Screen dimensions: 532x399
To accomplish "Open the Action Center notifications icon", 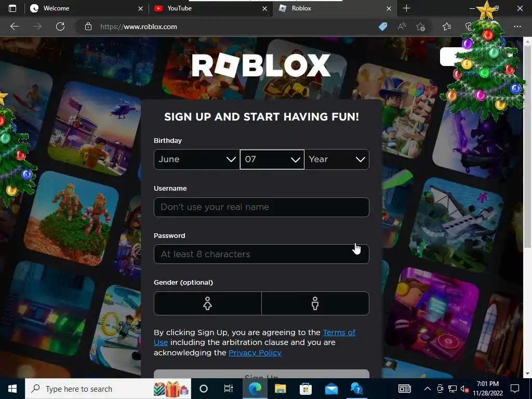I will (515, 389).
